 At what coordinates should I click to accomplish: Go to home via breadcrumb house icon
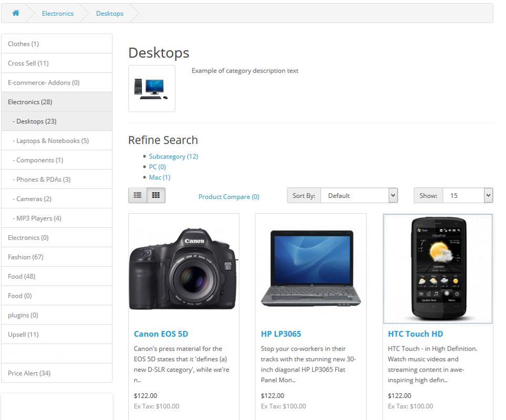(x=15, y=13)
